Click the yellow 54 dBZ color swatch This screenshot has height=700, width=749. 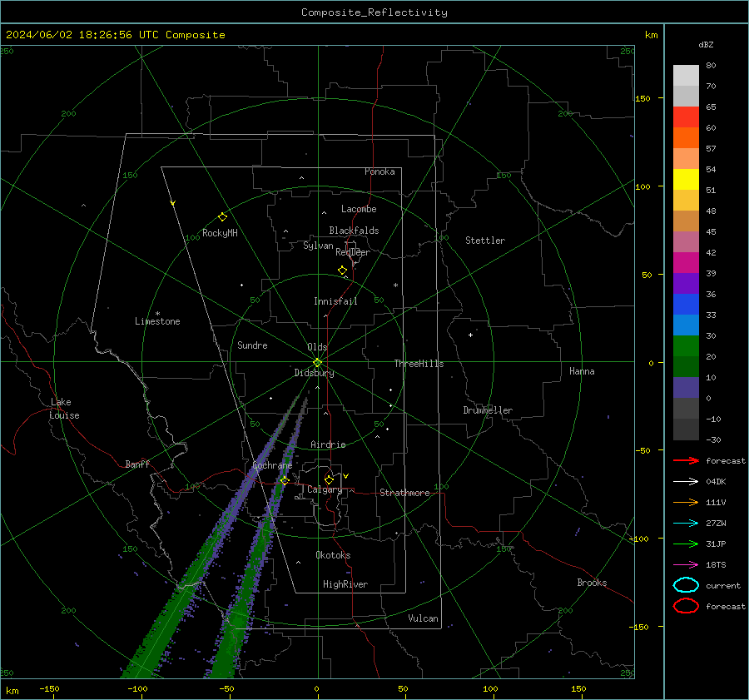686,179
